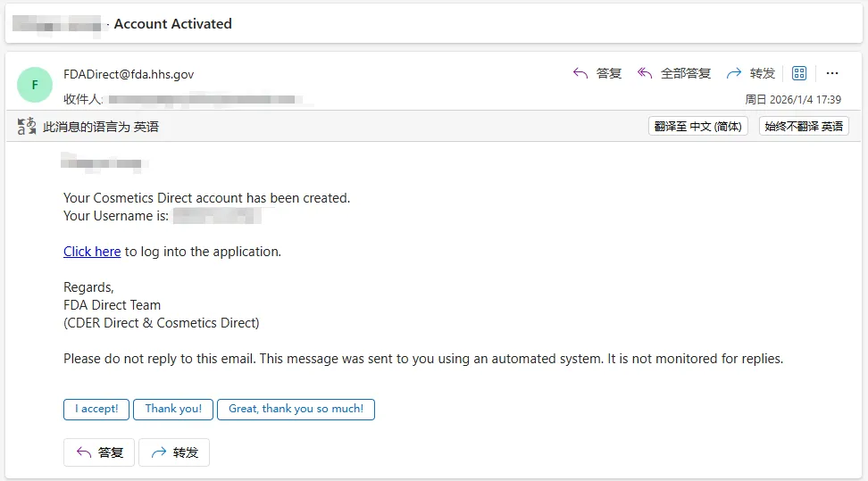Select never translate English option
Viewport: 868px width, 481px height.
tap(803, 127)
